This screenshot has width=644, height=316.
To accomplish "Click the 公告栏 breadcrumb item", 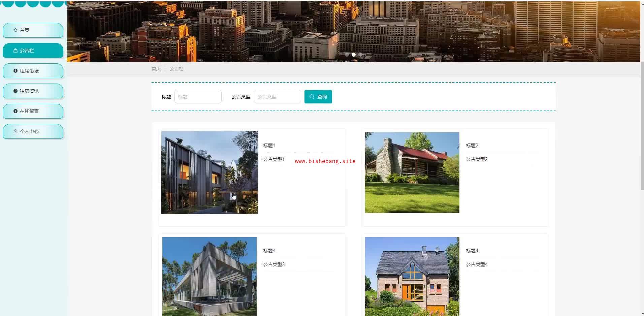I will 176,69.
